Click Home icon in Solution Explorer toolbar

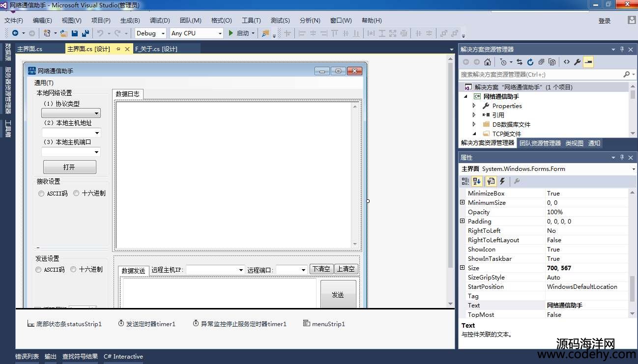tap(487, 62)
